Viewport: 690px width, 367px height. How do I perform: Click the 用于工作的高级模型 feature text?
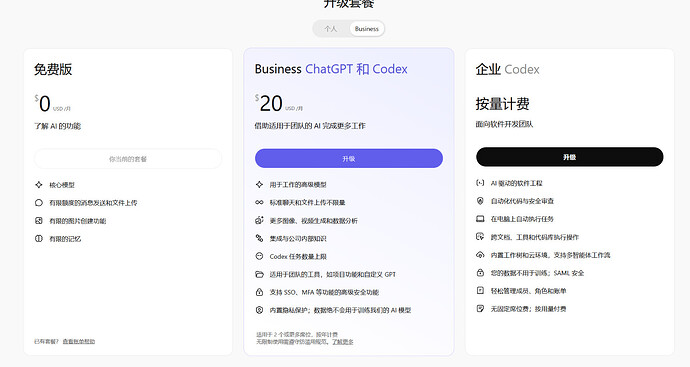[x=298, y=185]
